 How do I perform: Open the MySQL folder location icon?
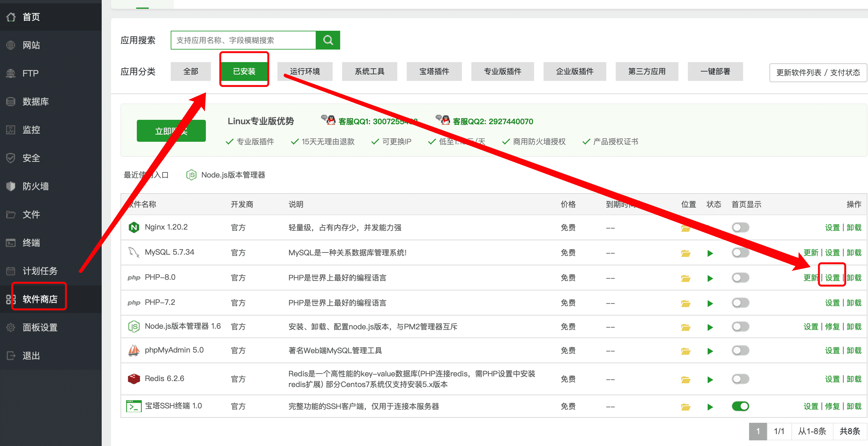pyautogui.click(x=685, y=253)
